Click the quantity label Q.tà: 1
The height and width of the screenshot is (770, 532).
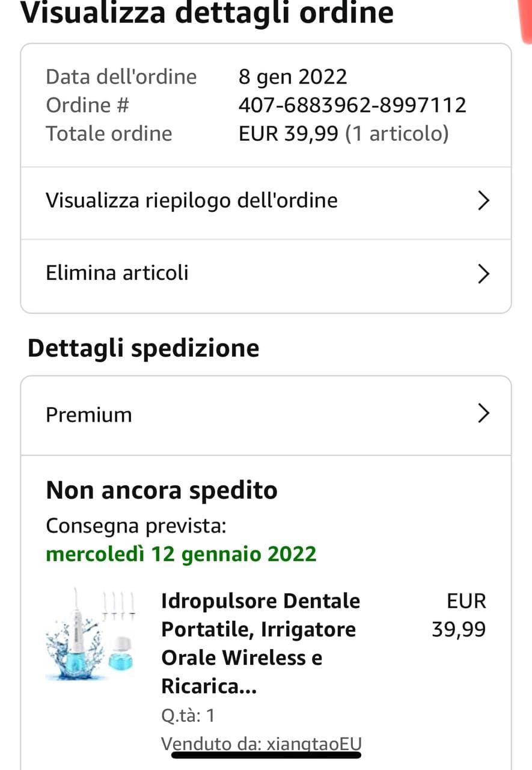[x=188, y=715]
